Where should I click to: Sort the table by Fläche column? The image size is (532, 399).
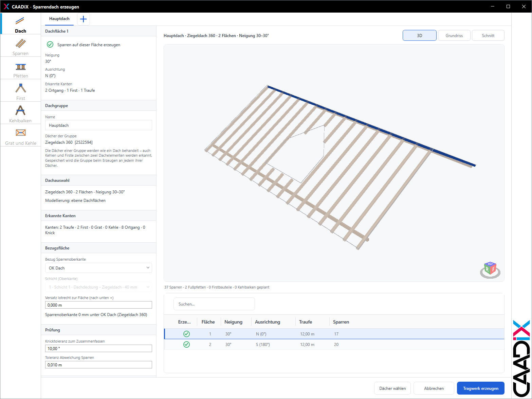[209, 322]
